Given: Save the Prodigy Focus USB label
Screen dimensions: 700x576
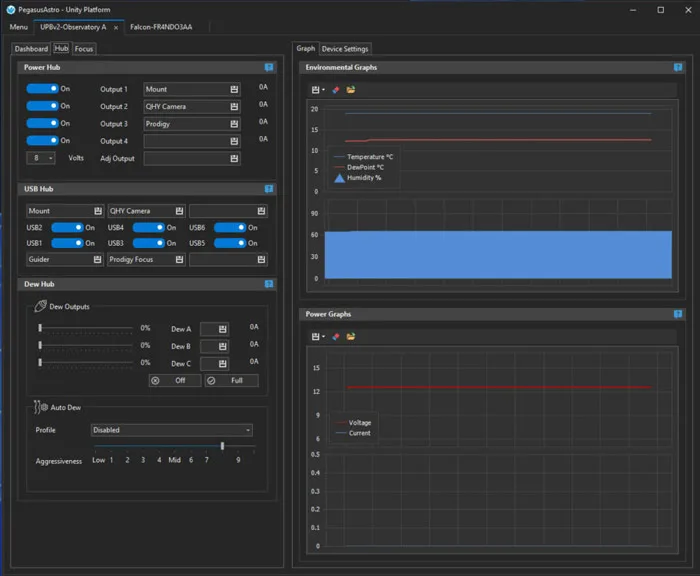Looking at the screenshot, I should (x=179, y=259).
